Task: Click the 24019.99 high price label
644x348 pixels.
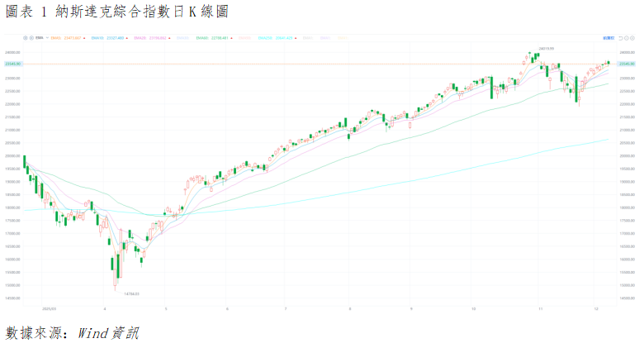Action: click(546, 49)
